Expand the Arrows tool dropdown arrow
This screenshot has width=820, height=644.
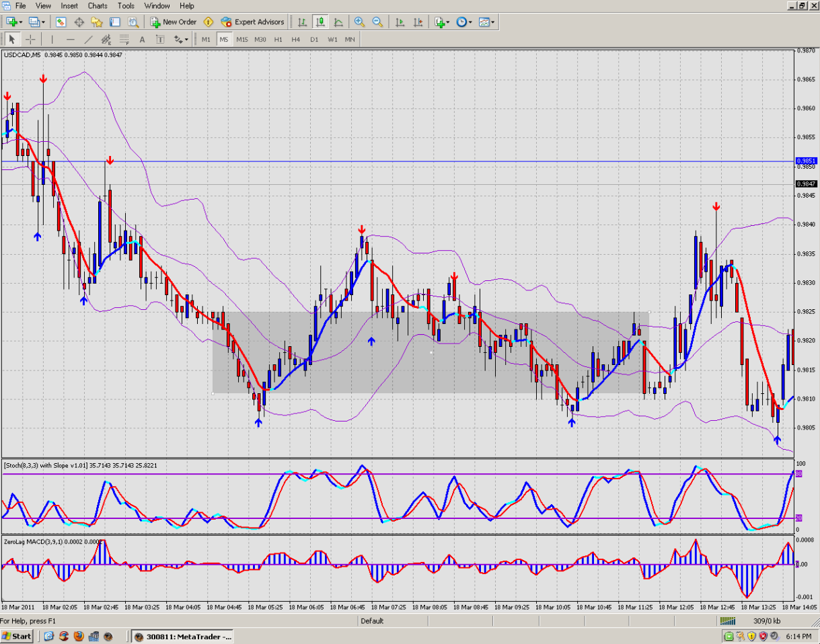pos(188,40)
